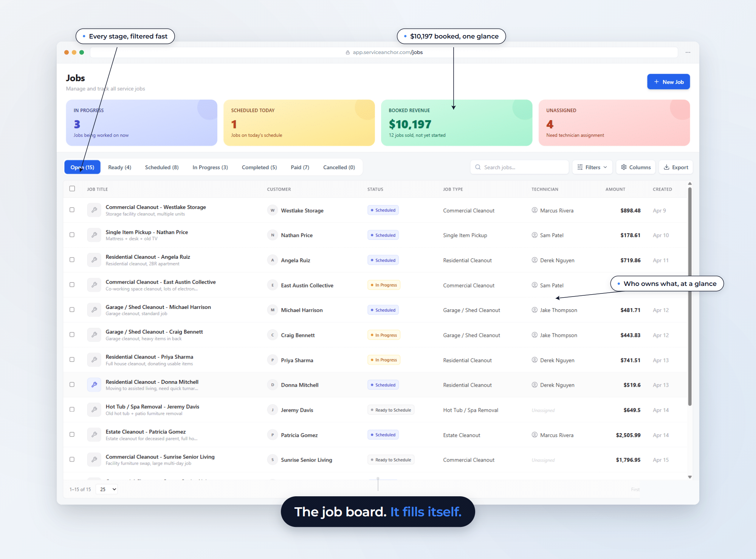Click technician icon beside Marcus Rivera, Westlake row

point(534,210)
